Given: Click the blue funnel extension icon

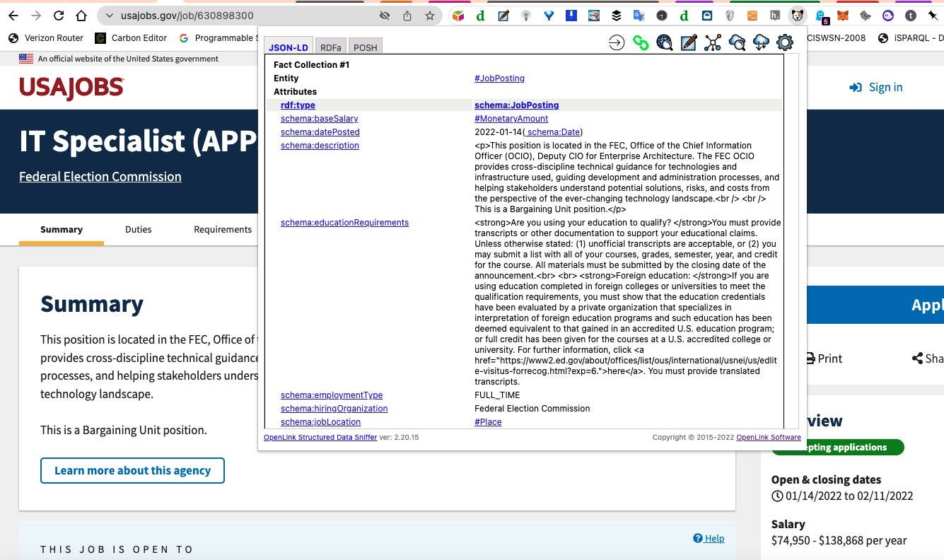Looking at the screenshot, I should 549,16.
